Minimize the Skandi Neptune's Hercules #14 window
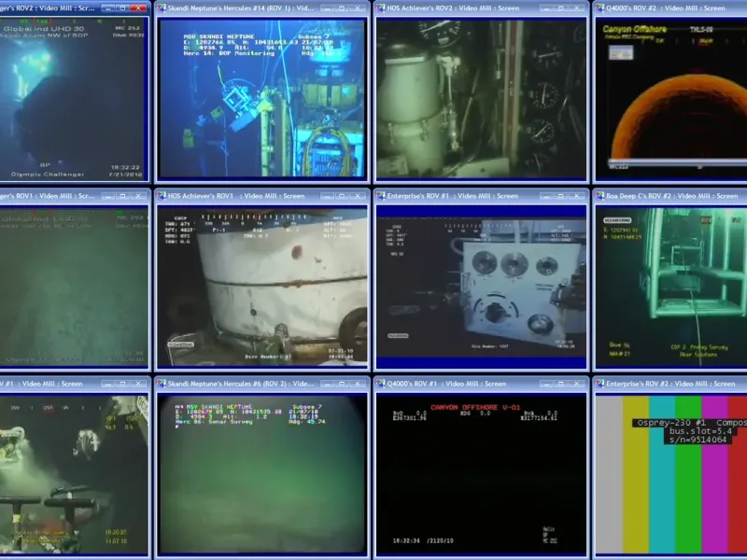Viewport: 747px width, 560px height. (328, 8)
